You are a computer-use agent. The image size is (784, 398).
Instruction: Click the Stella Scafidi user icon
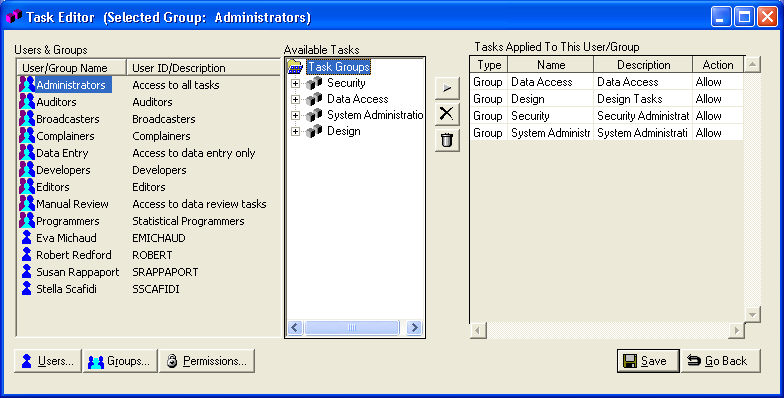coord(27,288)
